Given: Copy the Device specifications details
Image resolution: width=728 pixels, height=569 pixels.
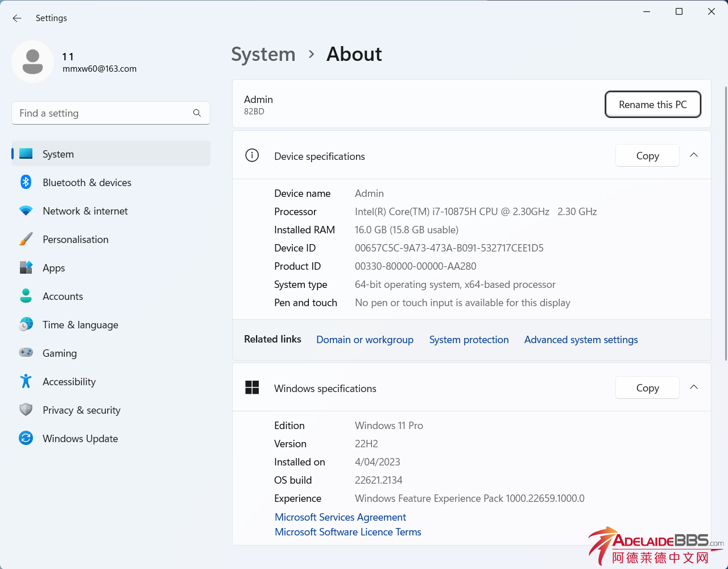Looking at the screenshot, I should [x=647, y=155].
